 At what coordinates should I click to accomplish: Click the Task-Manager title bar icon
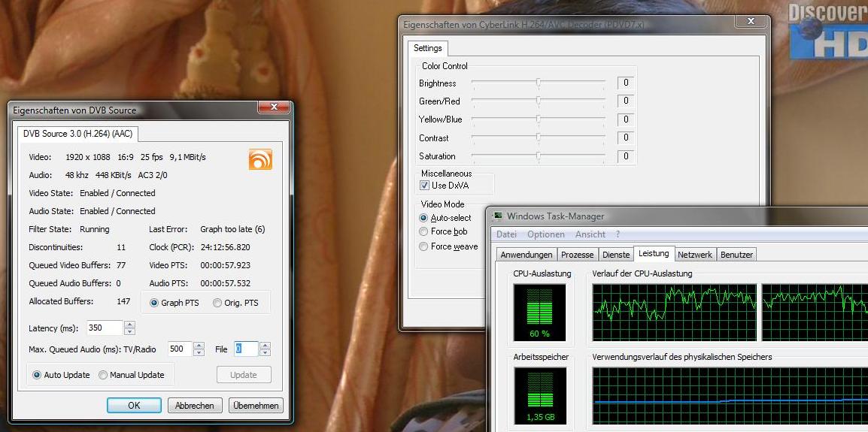coord(498,216)
